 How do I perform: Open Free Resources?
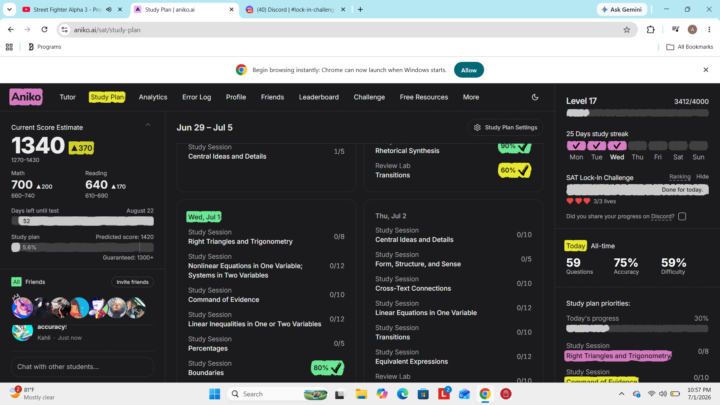pyautogui.click(x=424, y=97)
